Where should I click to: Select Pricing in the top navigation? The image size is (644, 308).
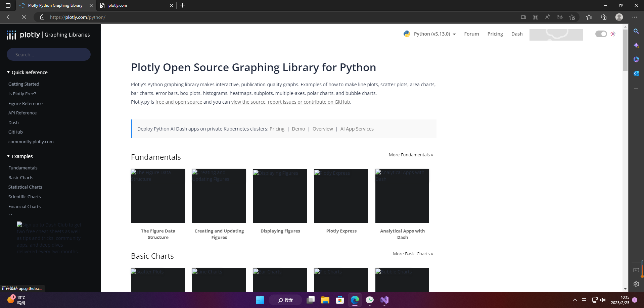495,34
